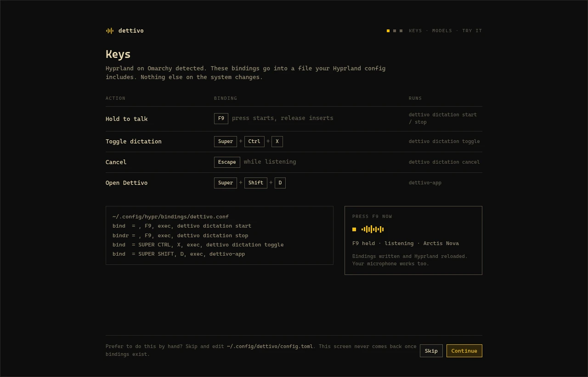
Task: Click the 'bind = , F9' start line
Action: [x=182, y=226]
